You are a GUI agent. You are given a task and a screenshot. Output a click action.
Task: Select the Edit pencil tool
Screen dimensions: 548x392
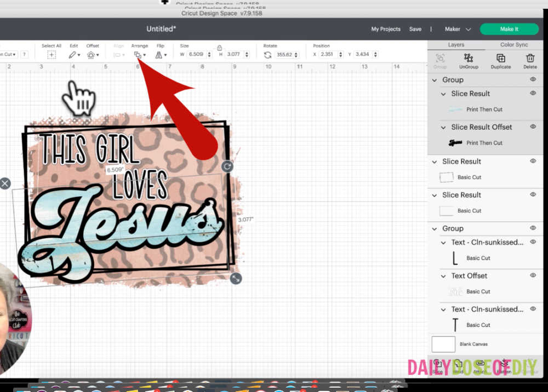72,54
